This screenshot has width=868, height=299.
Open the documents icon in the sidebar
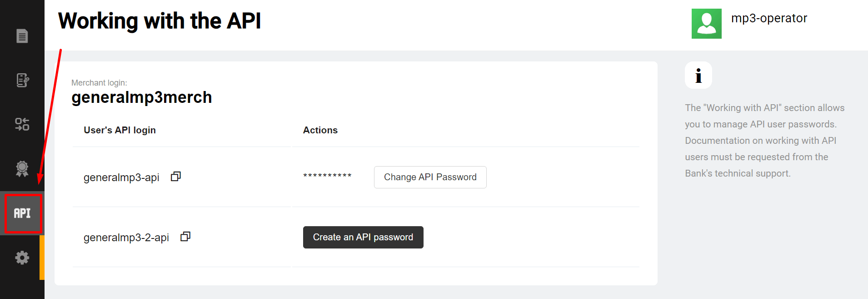coord(22,36)
